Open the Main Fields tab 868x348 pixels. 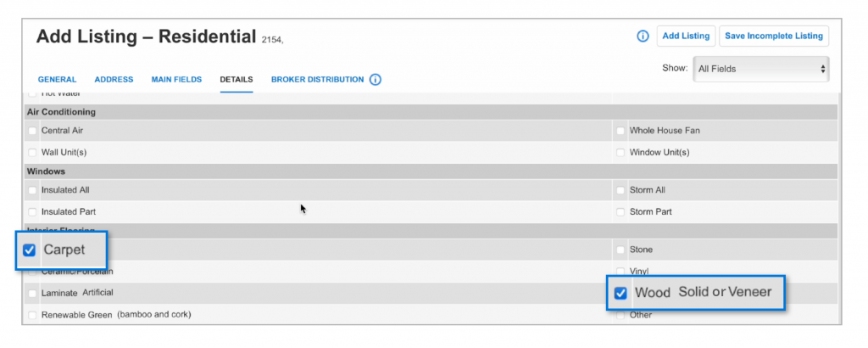tap(176, 79)
